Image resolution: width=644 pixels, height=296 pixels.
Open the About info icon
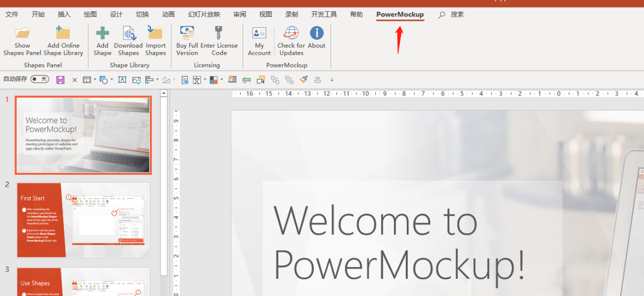pos(317,33)
